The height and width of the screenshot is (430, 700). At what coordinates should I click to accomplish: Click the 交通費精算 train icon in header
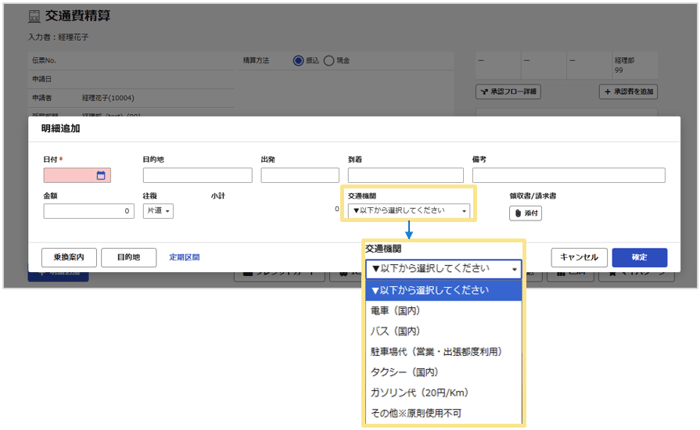point(34,17)
